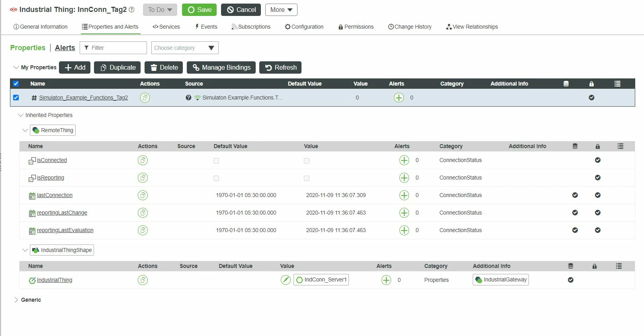The height and width of the screenshot is (336, 644).
Task: Open the reportingLastChange property link
Action: 62,213
